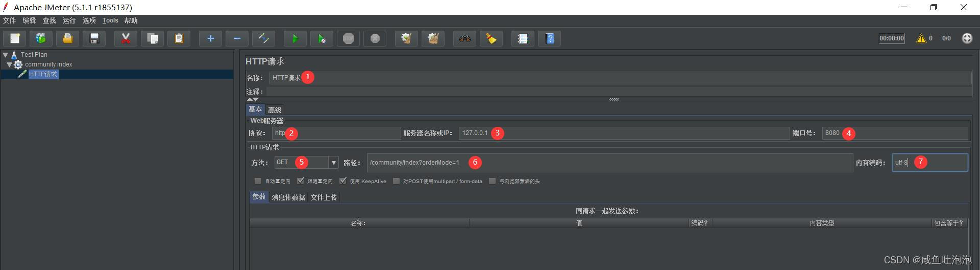Click the 名称 field containing HTTP请求

620,78
